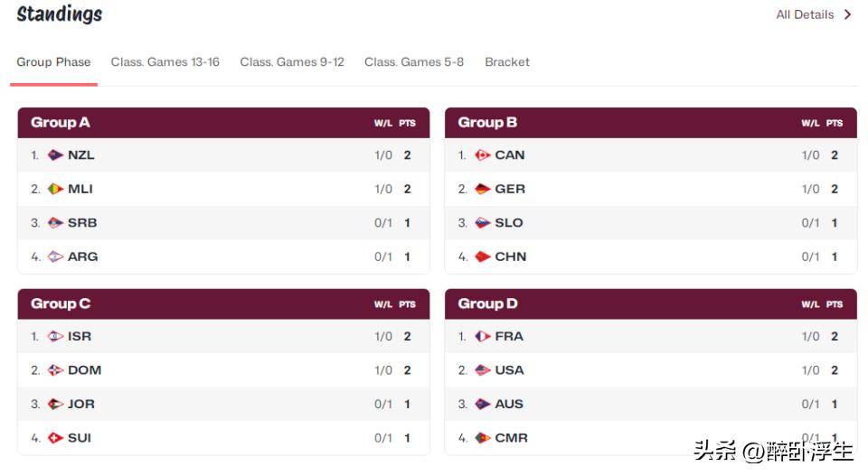This screenshot has height=476, width=868.
Task: Click the USA flag icon
Action: (483, 370)
